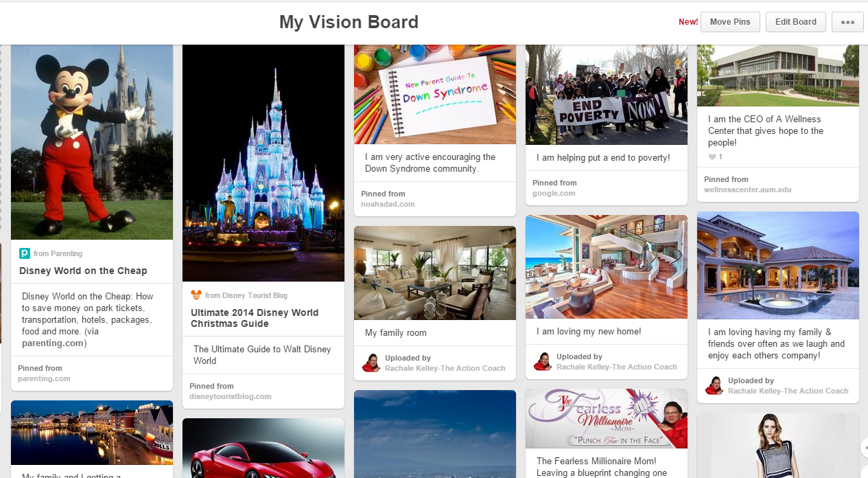Click the Parenting source icon
The width and height of the screenshot is (868, 478).
coord(25,253)
